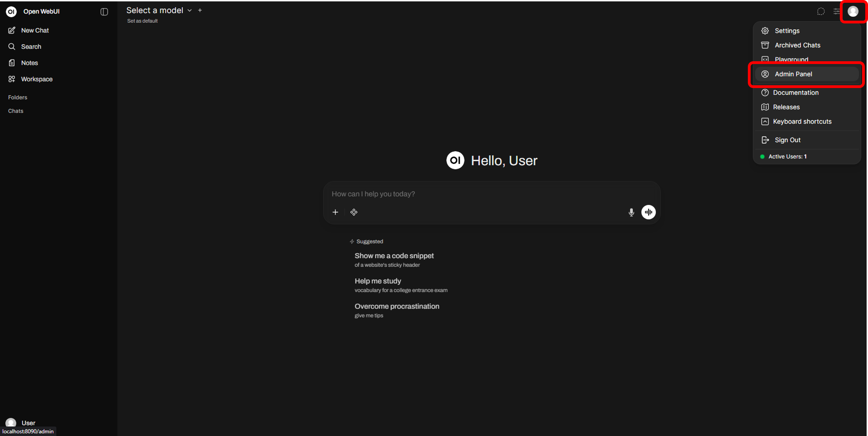Select Admin Panel menu item
The image size is (868, 436).
[x=793, y=74]
